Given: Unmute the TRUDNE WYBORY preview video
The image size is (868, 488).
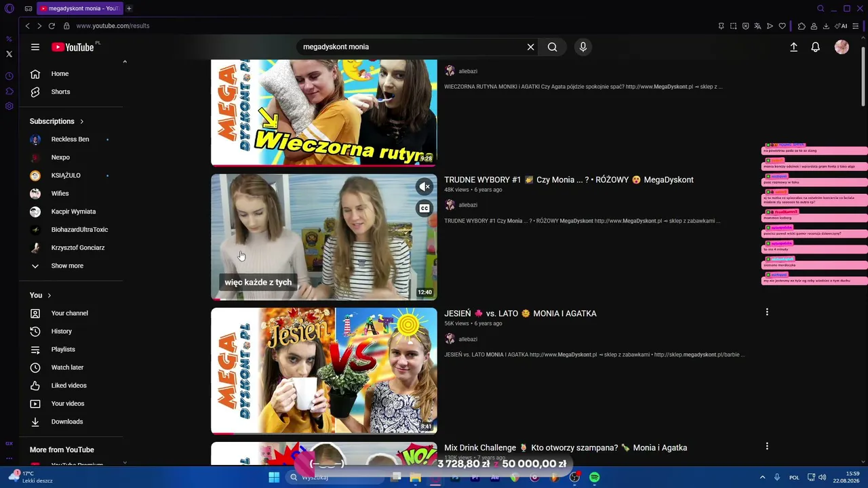Looking at the screenshot, I should [x=425, y=186].
